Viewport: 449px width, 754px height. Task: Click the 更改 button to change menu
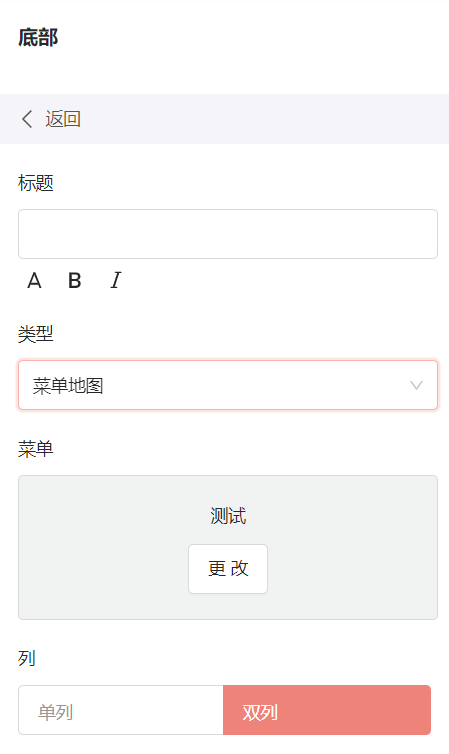pyautogui.click(x=228, y=569)
